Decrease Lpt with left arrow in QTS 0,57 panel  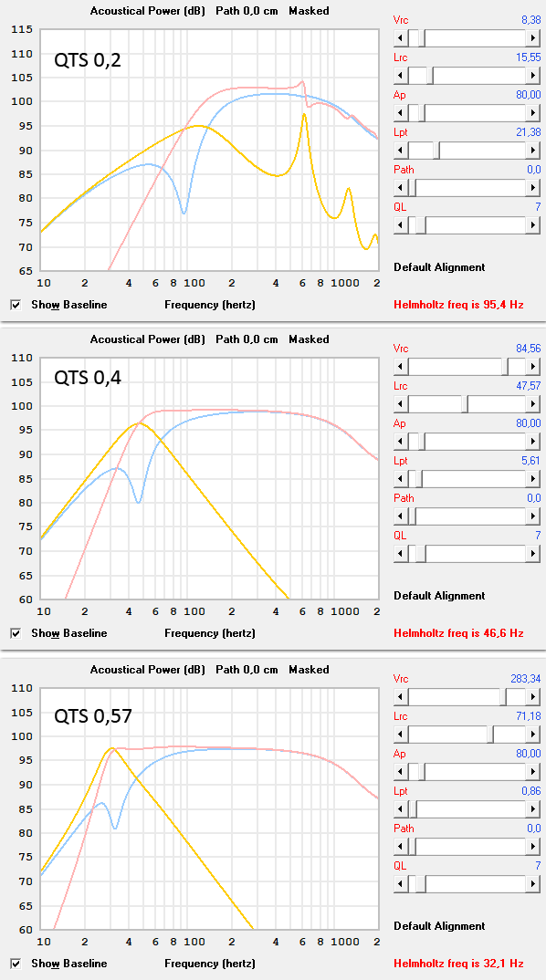(401, 809)
